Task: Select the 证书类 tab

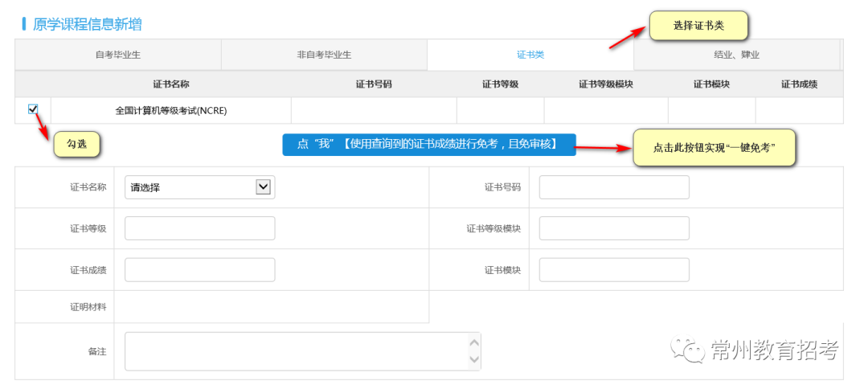Action: click(x=530, y=55)
